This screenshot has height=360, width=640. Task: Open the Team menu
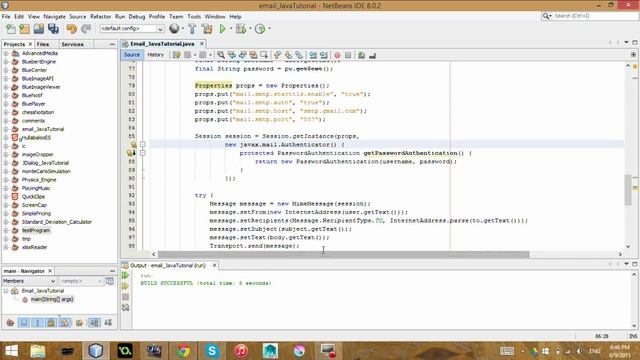(x=176, y=16)
